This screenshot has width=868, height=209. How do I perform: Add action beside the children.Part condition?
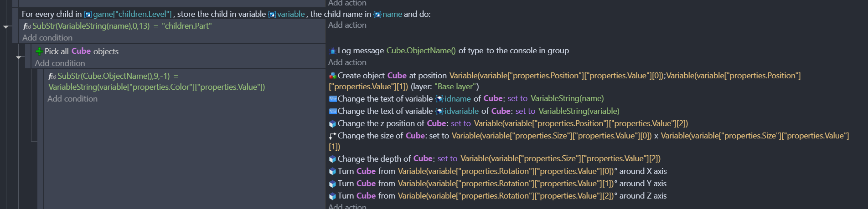tap(347, 25)
